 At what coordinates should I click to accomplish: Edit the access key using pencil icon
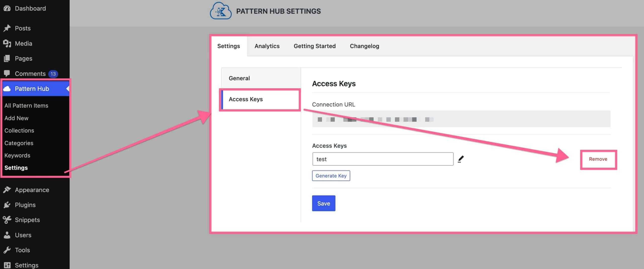(461, 159)
